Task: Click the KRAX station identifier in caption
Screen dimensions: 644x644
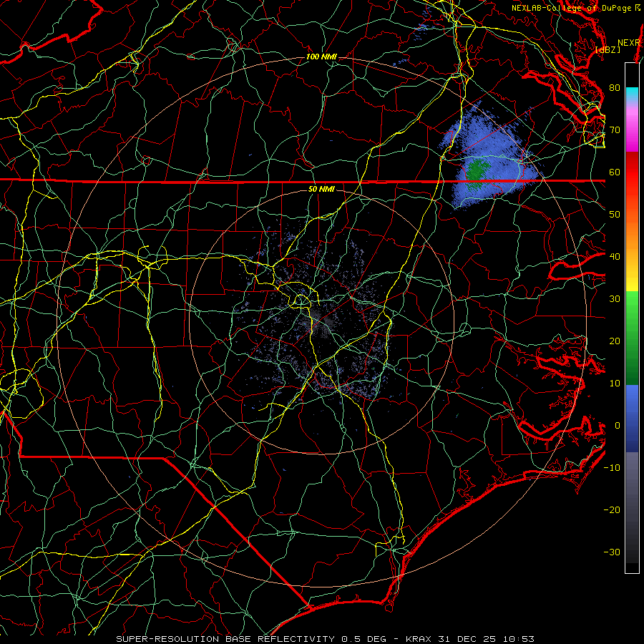Action: (x=419, y=639)
